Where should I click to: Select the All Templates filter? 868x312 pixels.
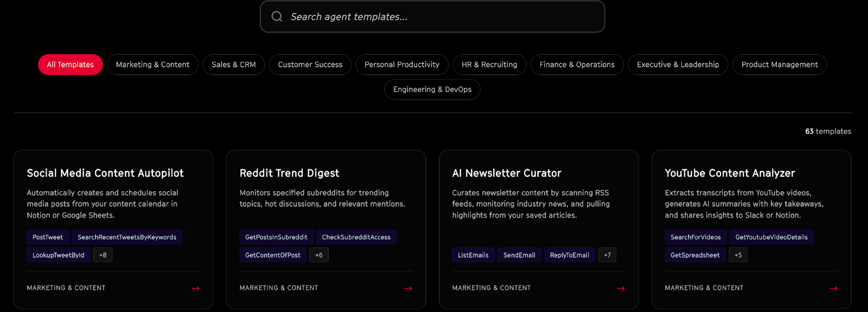pos(71,64)
